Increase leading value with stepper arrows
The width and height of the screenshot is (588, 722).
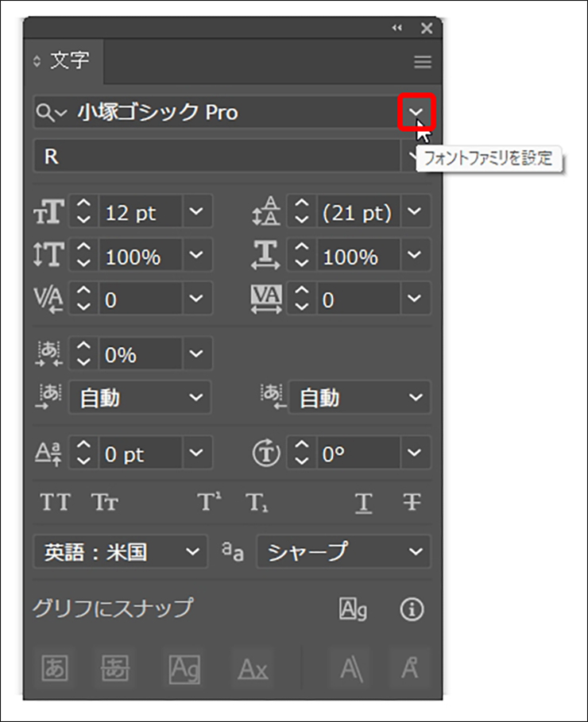point(302,207)
